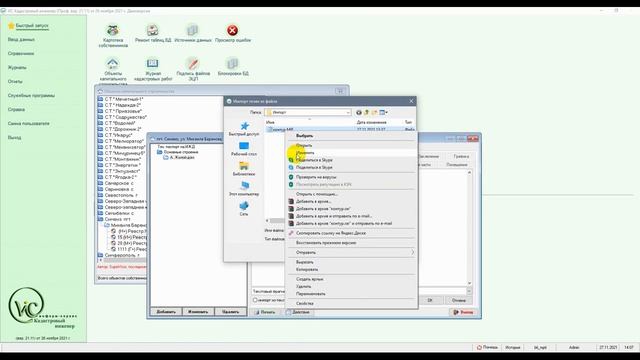Choose Восстановить прежнюю версию entry
The width and height of the screenshot is (640, 360).
[326, 242]
